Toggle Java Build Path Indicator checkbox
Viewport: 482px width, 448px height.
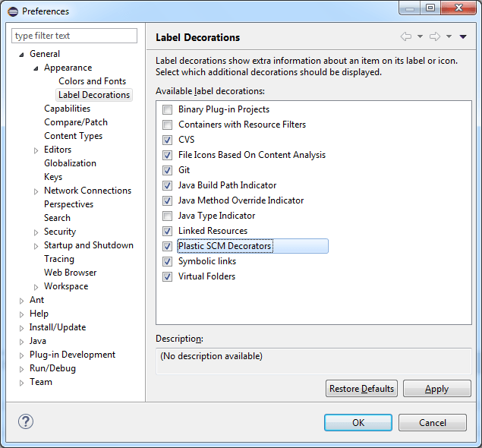167,185
